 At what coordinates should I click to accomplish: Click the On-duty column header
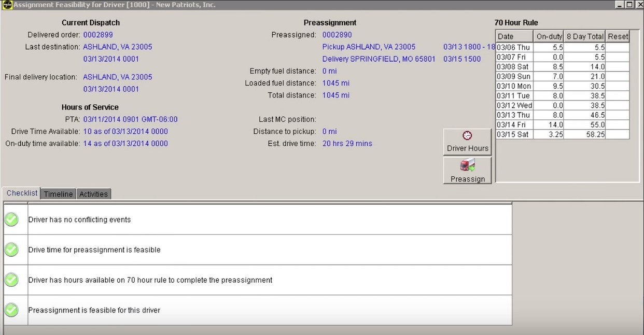point(549,36)
